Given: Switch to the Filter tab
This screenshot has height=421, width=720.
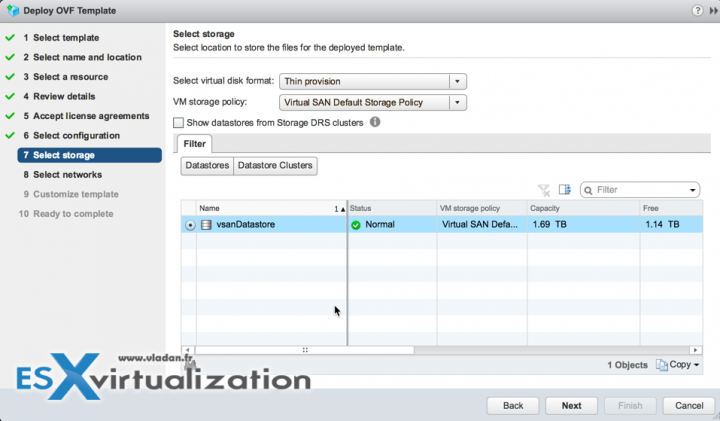Looking at the screenshot, I should click(x=194, y=144).
